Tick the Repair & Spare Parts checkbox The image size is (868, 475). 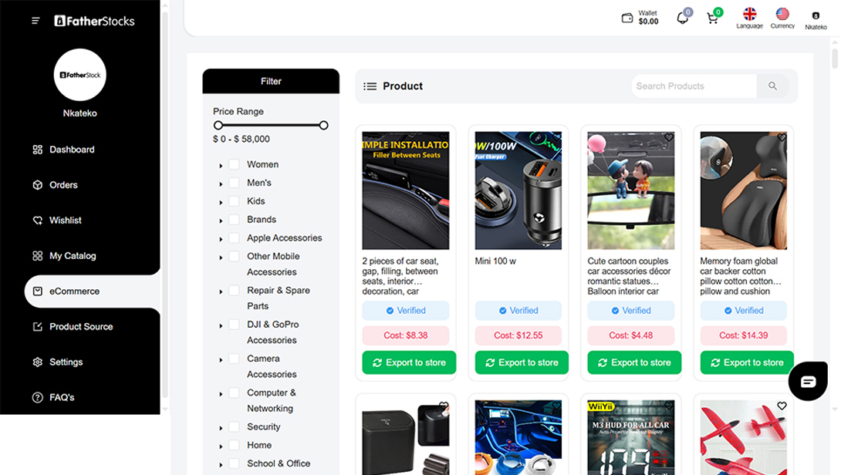point(234,290)
